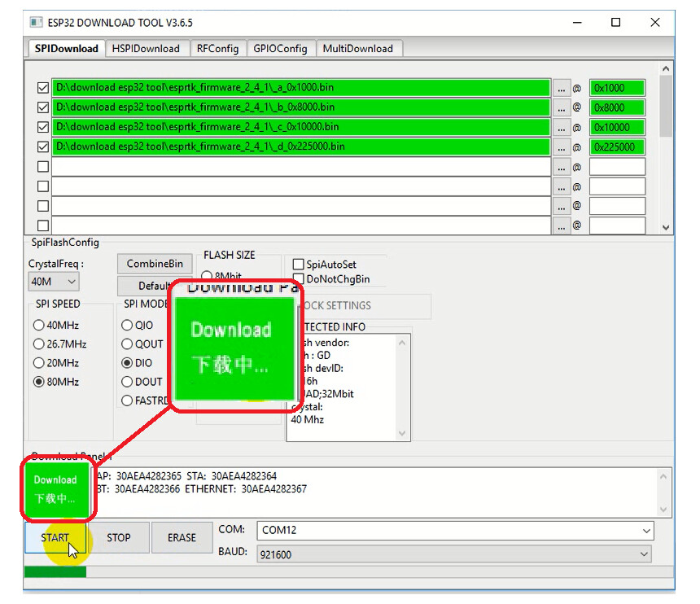Uncheck the _d_0x225000.bin file row checkbox
Viewport: 700px width, 604px height.
(43, 147)
